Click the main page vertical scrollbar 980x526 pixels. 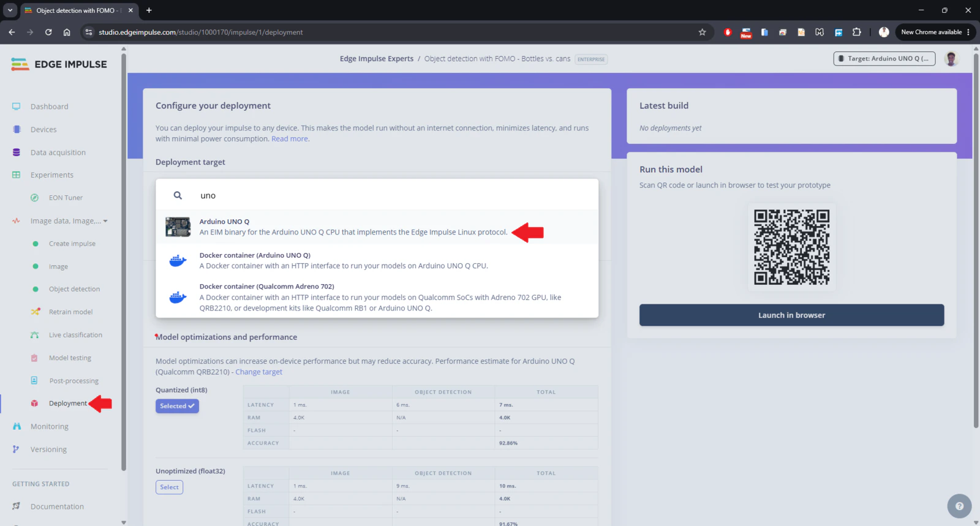click(x=976, y=242)
